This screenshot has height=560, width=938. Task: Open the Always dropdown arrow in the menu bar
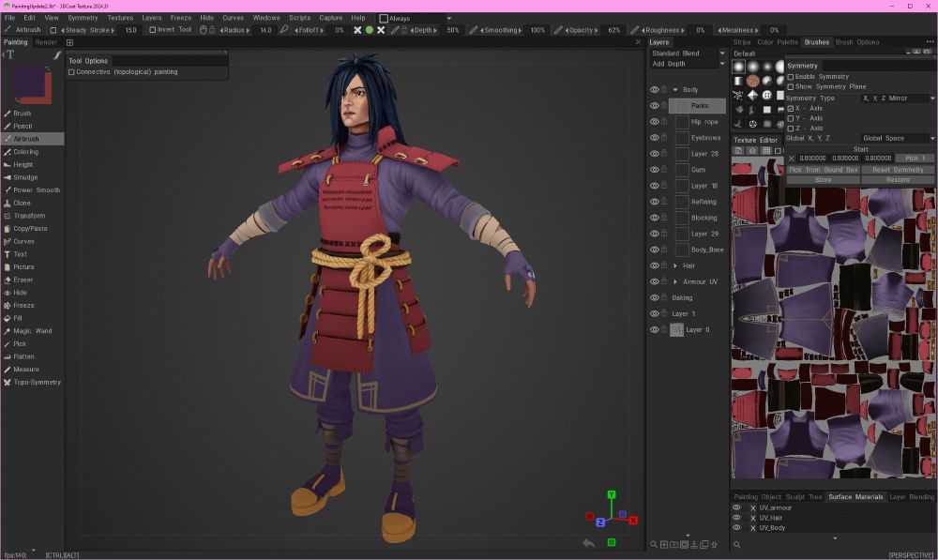pyautogui.click(x=449, y=19)
